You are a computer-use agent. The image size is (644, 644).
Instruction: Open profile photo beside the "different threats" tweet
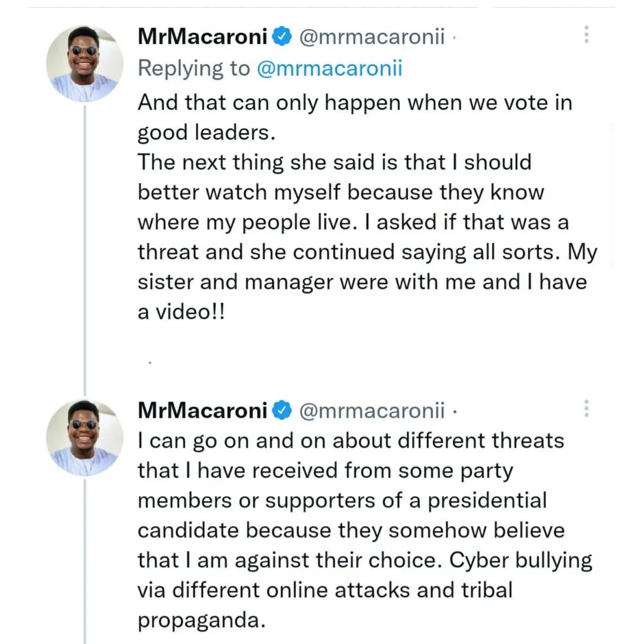click(x=84, y=437)
